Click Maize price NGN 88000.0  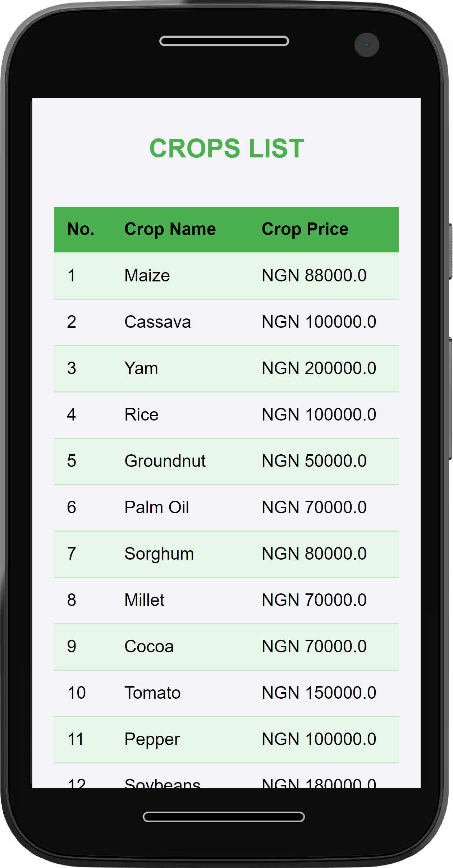click(314, 276)
